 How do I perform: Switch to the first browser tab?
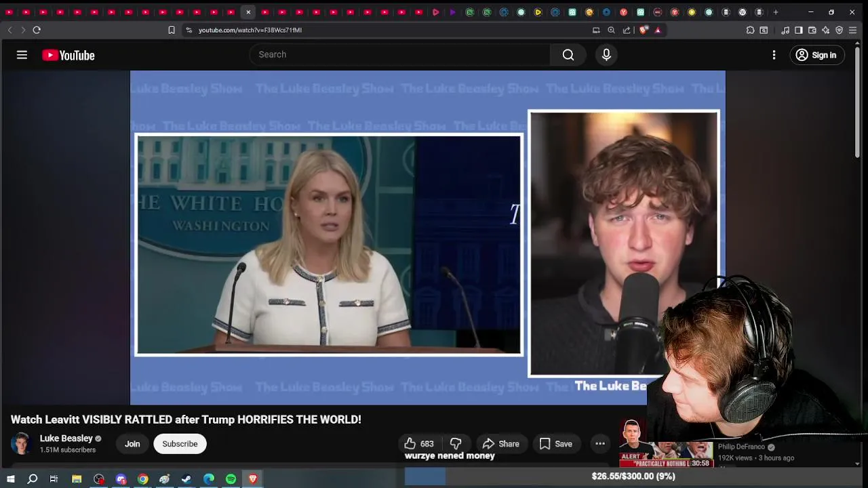(9, 12)
